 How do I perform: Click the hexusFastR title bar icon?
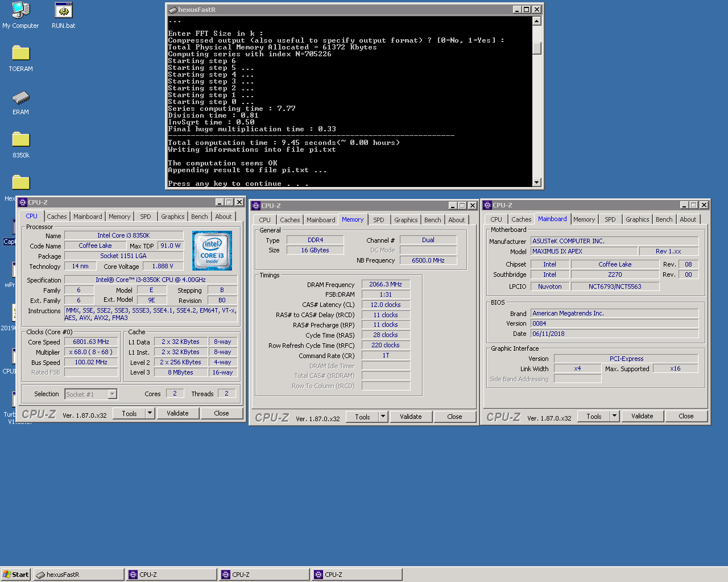click(x=173, y=10)
